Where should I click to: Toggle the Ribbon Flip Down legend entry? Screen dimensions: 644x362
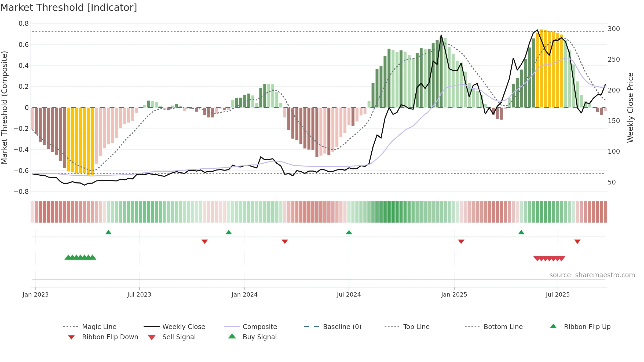pos(103,337)
